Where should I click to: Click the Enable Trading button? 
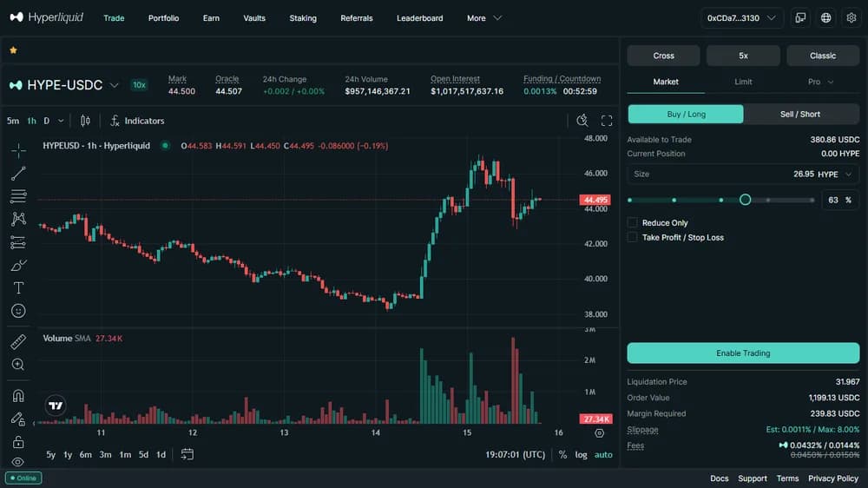click(743, 353)
